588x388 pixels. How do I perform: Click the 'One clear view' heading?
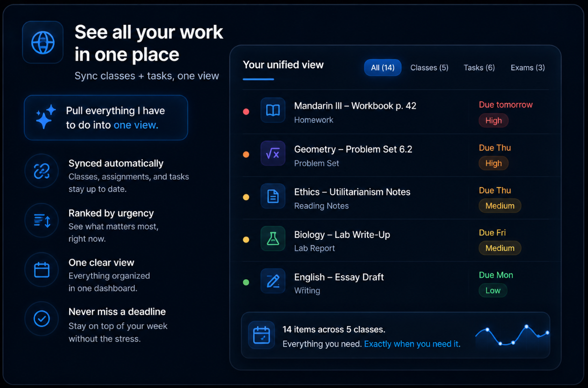[101, 263]
